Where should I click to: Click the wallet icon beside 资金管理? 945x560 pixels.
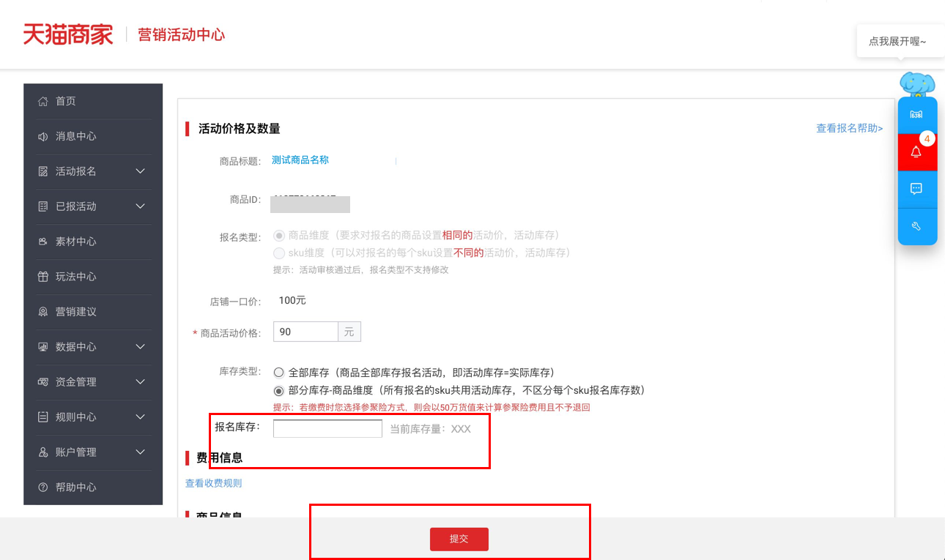42,382
